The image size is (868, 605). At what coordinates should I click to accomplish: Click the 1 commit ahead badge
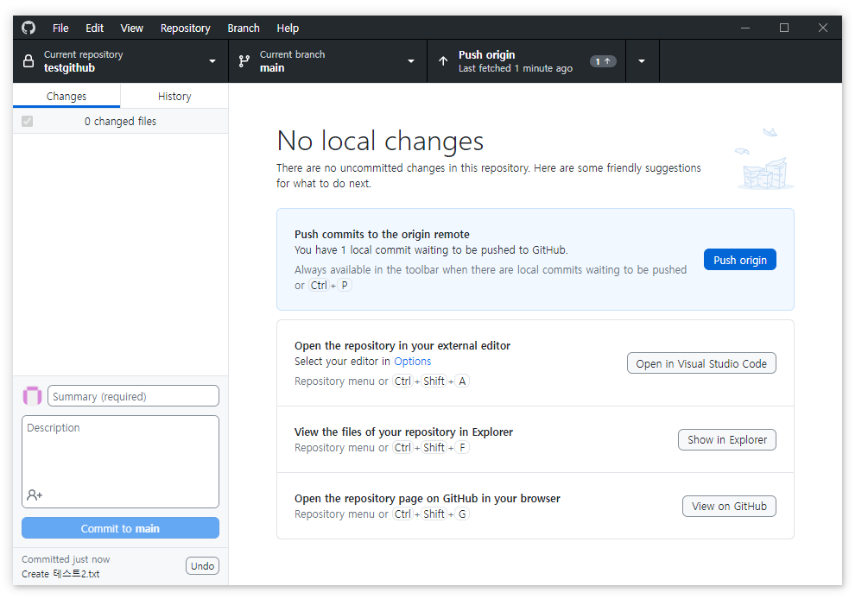603,61
